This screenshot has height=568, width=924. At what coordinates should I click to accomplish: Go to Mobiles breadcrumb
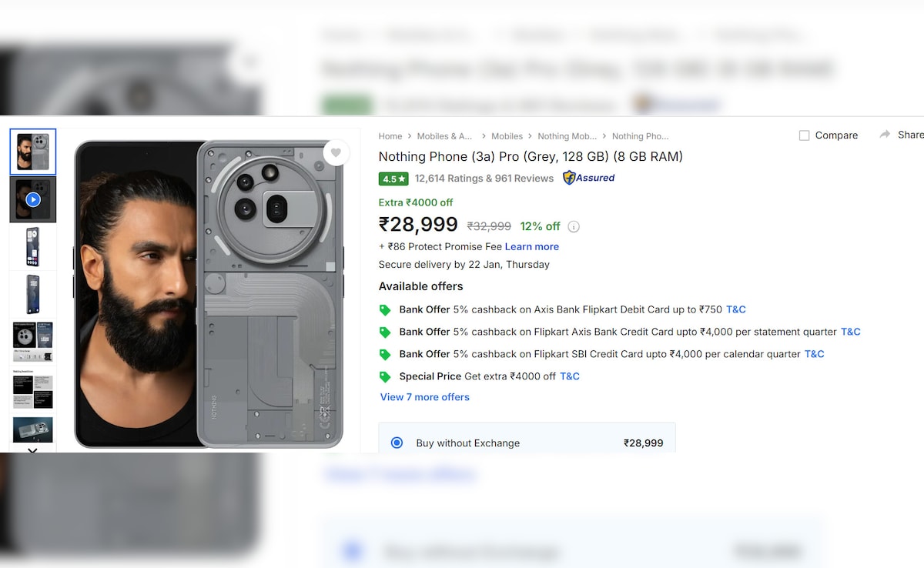507,136
